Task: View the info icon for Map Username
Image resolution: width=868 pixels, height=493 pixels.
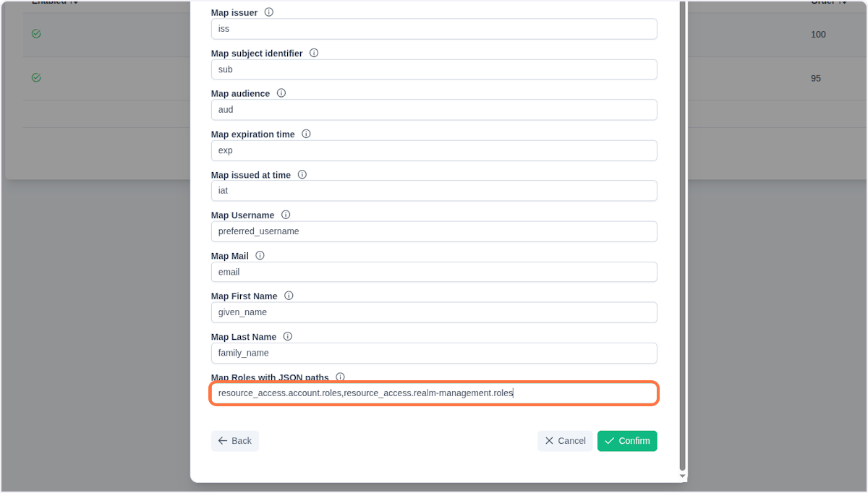Action: coord(286,215)
